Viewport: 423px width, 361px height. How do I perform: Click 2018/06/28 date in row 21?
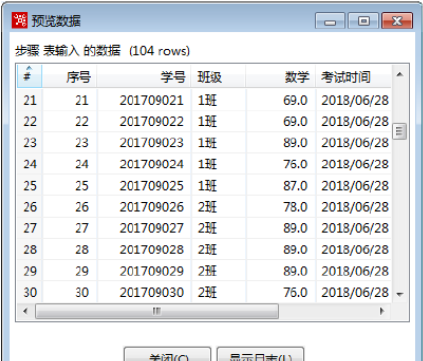coord(353,100)
